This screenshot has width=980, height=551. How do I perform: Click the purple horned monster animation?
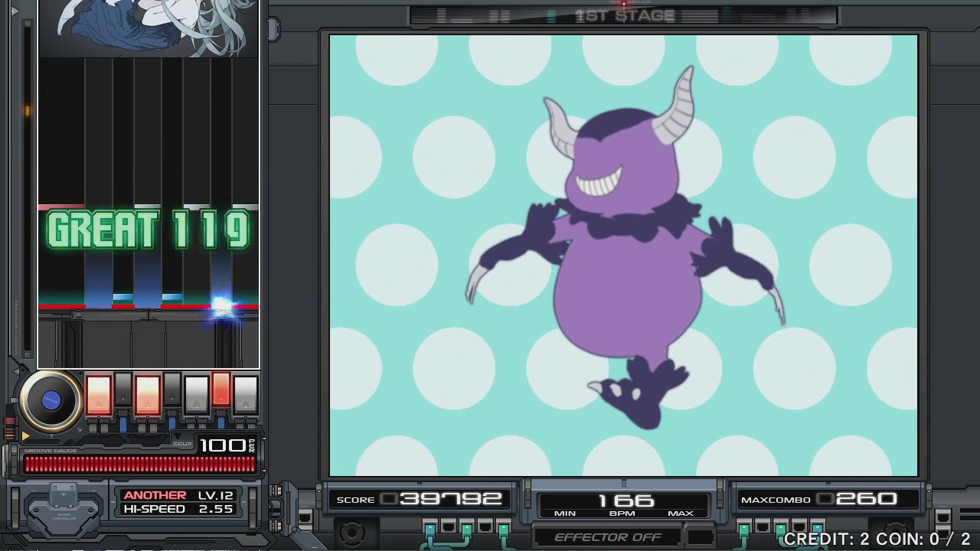coord(624,249)
